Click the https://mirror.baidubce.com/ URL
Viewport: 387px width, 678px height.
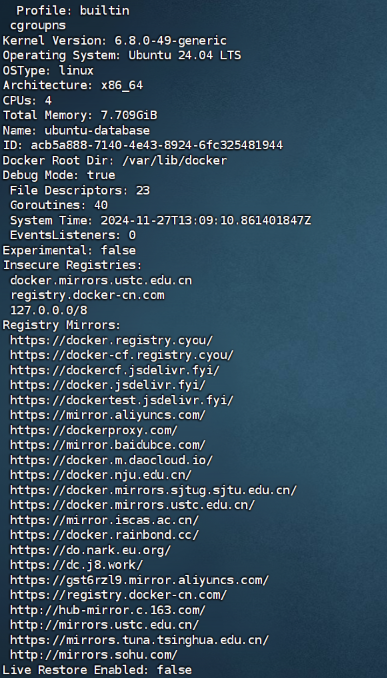[x=108, y=445]
